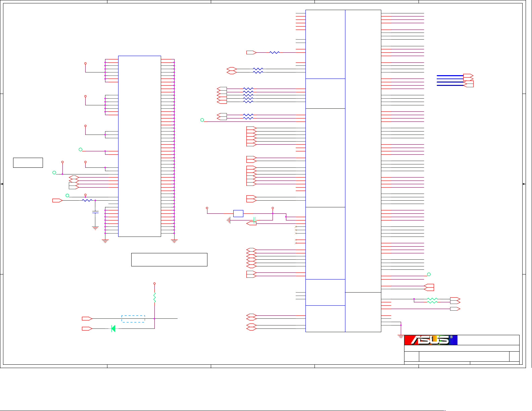The width and height of the screenshot is (532, 411).
Task: Select the thick blue bus lines
Action: tap(450, 81)
